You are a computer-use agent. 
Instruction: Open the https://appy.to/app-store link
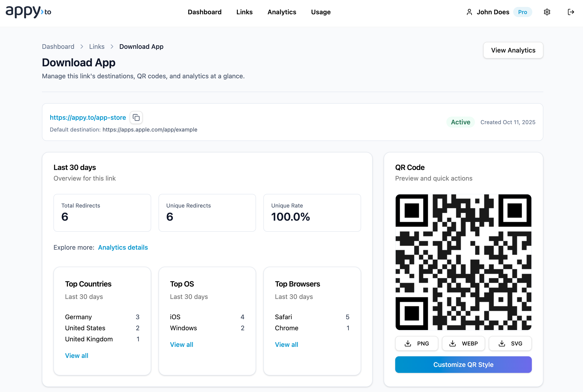(x=88, y=117)
